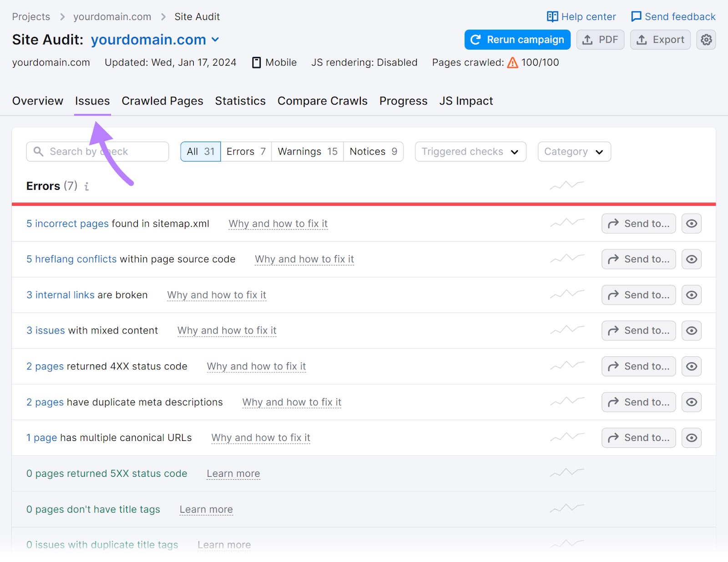Click the PDF export icon
Image resolution: width=728 pixels, height=562 pixels.
[x=587, y=40]
